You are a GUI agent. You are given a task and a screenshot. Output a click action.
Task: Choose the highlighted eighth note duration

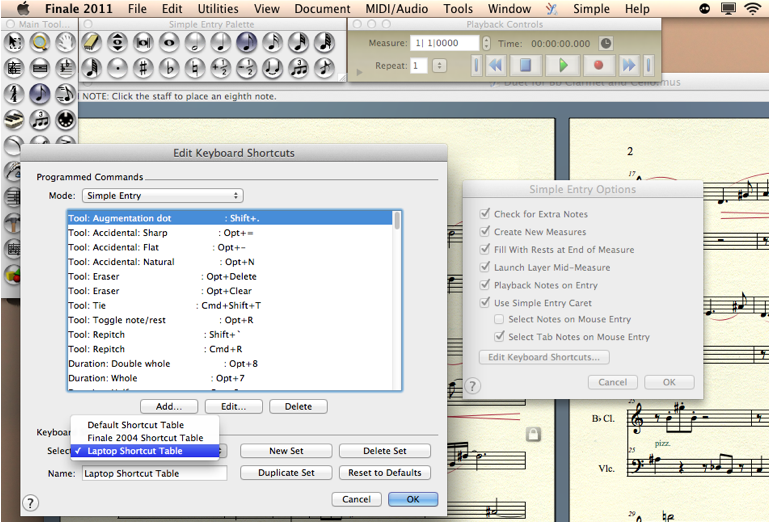click(247, 43)
